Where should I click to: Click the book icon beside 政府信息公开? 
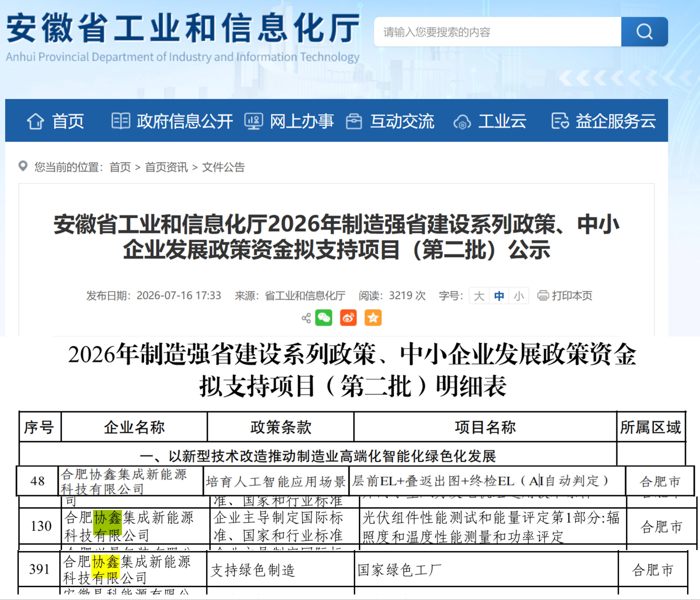tap(121, 121)
